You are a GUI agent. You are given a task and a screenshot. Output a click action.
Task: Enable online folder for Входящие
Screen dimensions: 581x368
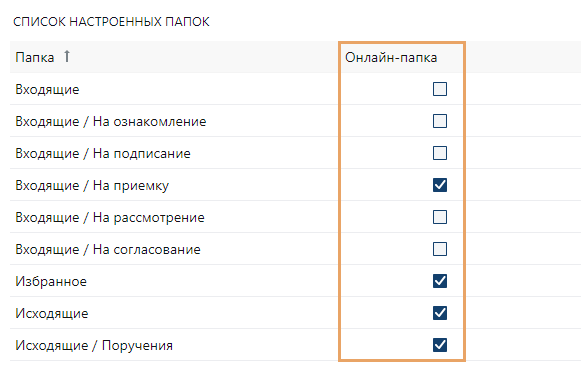440,89
